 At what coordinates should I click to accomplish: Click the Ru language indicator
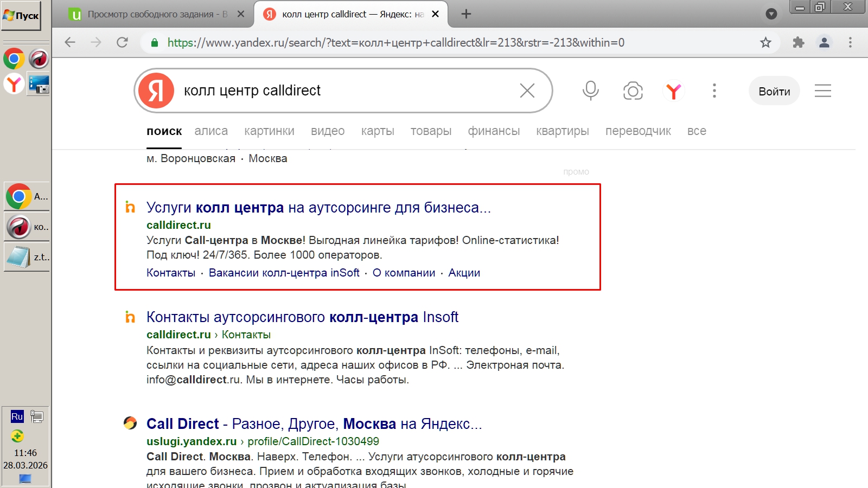(x=17, y=416)
